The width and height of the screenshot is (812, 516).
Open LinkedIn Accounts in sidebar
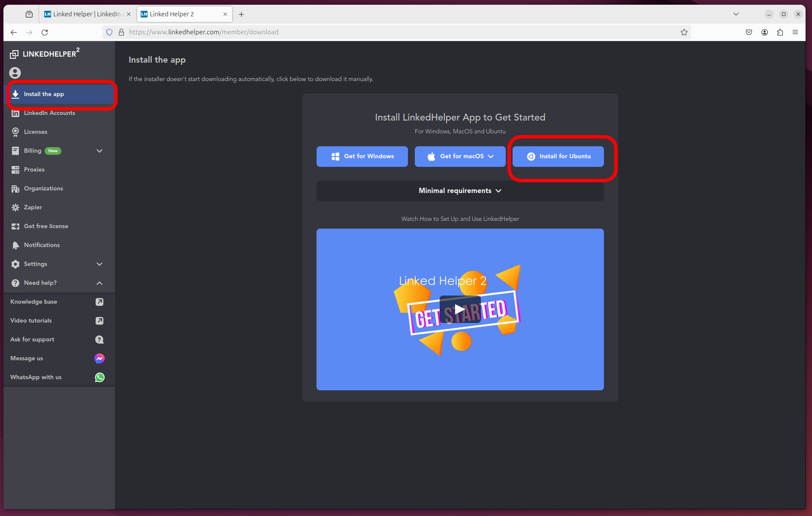point(59,113)
